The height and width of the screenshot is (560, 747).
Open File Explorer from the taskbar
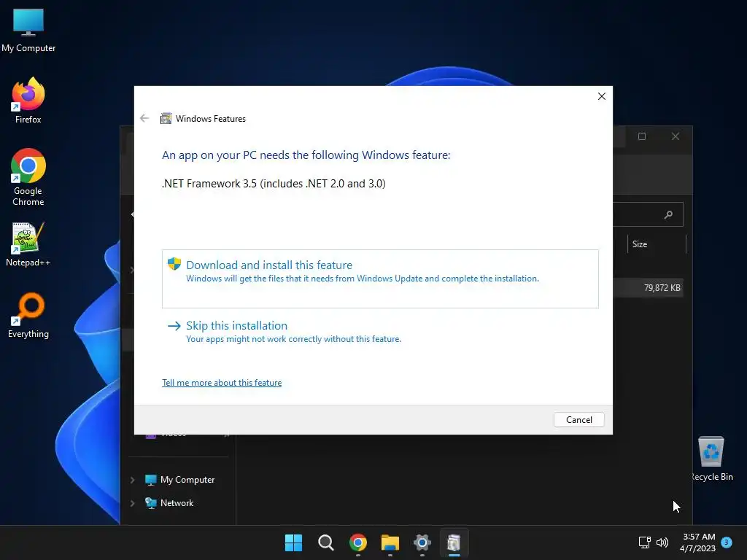coord(390,542)
